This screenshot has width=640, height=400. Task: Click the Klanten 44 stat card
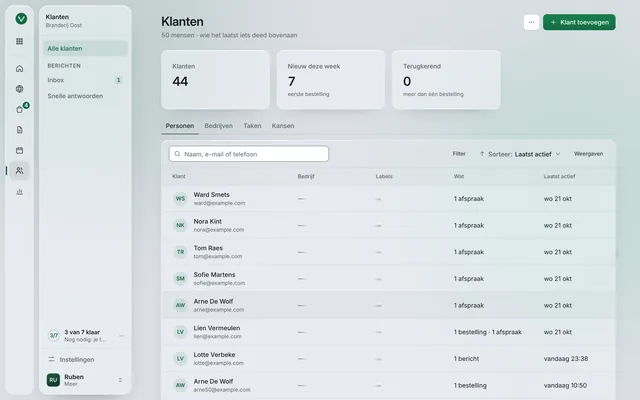215,80
